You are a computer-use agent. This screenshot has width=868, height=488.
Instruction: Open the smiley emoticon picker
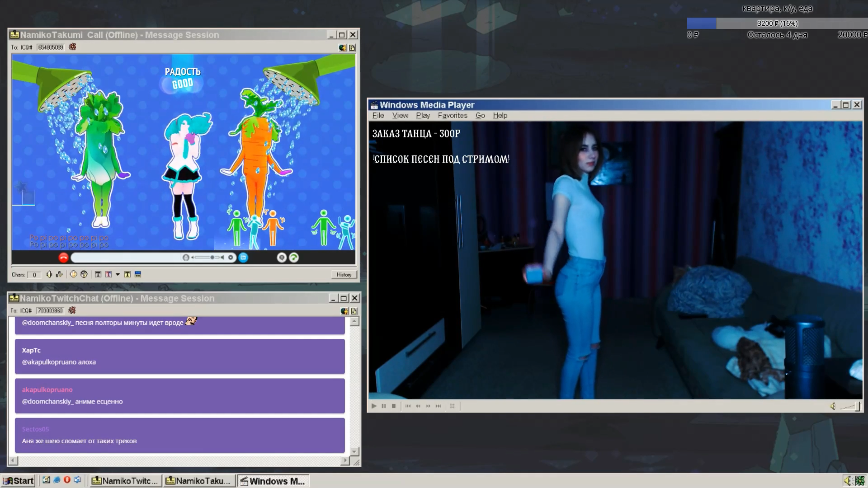[73, 274]
